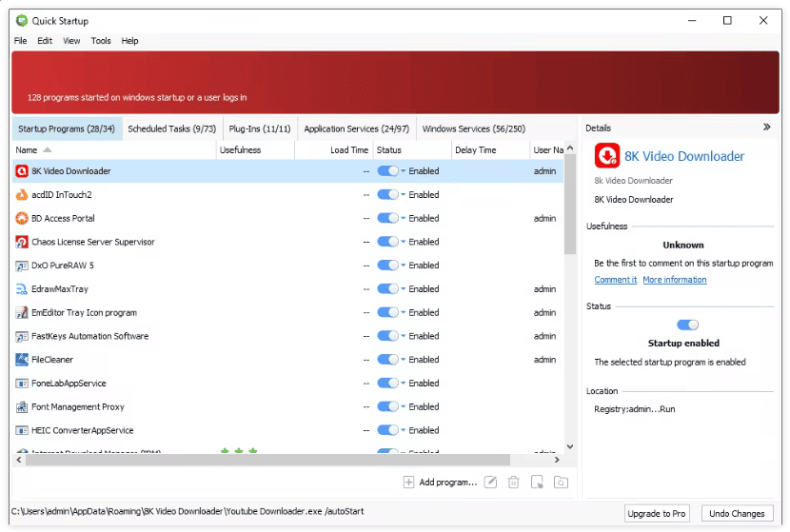Open status dropdown arrow for BD Access Portal
Viewport: 790px width, 532px height.
pyautogui.click(x=403, y=218)
